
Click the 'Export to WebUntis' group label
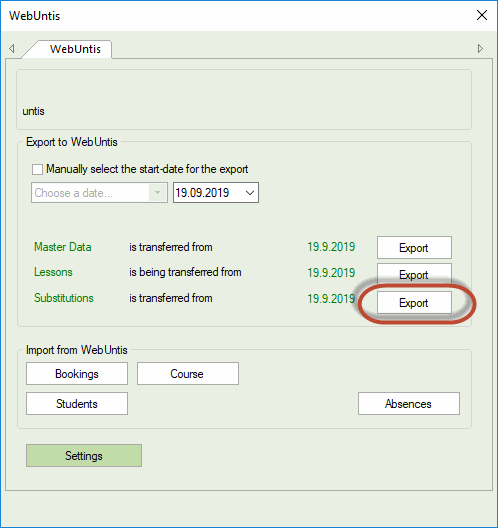tap(72, 142)
